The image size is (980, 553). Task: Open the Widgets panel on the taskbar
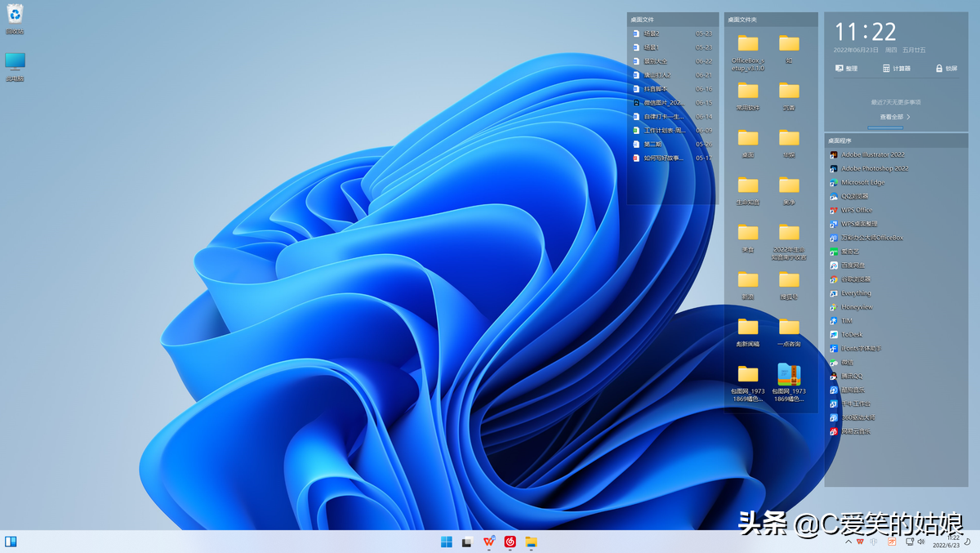click(11, 542)
